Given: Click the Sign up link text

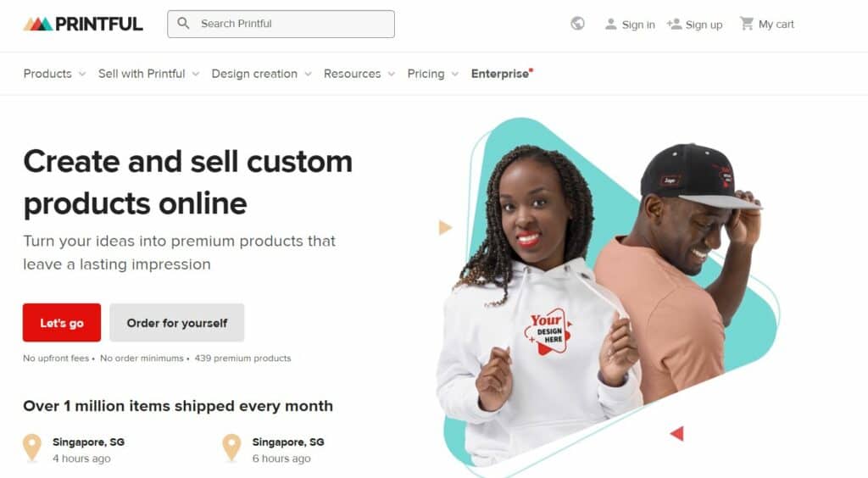Looking at the screenshot, I should (x=704, y=25).
